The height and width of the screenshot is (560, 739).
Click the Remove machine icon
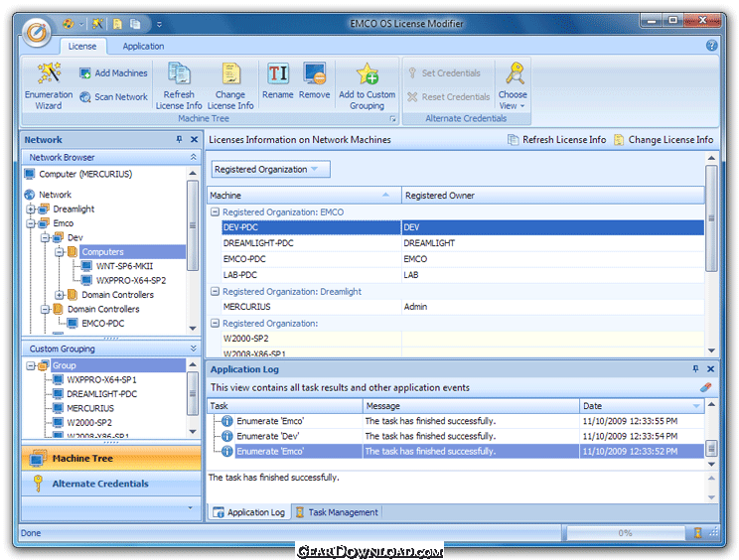point(314,73)
